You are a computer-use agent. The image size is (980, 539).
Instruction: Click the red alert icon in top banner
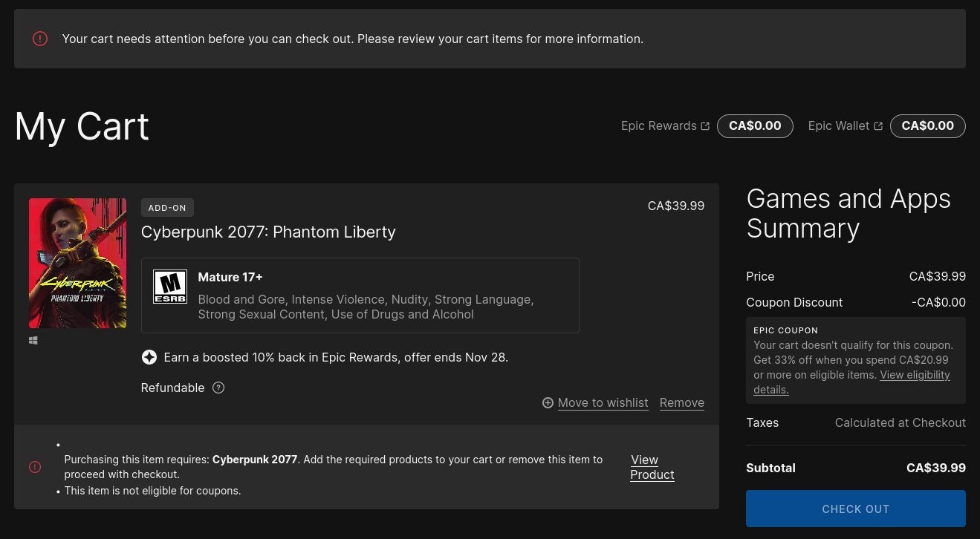click(x=40, y=39)
